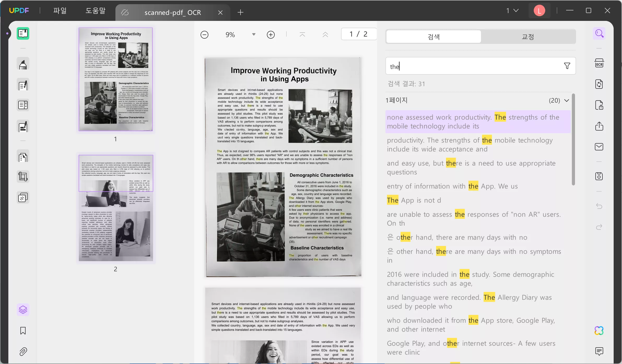Select page 2 thumbnail
The height and width of the screenshot is (364, 622).
[116, 208]
